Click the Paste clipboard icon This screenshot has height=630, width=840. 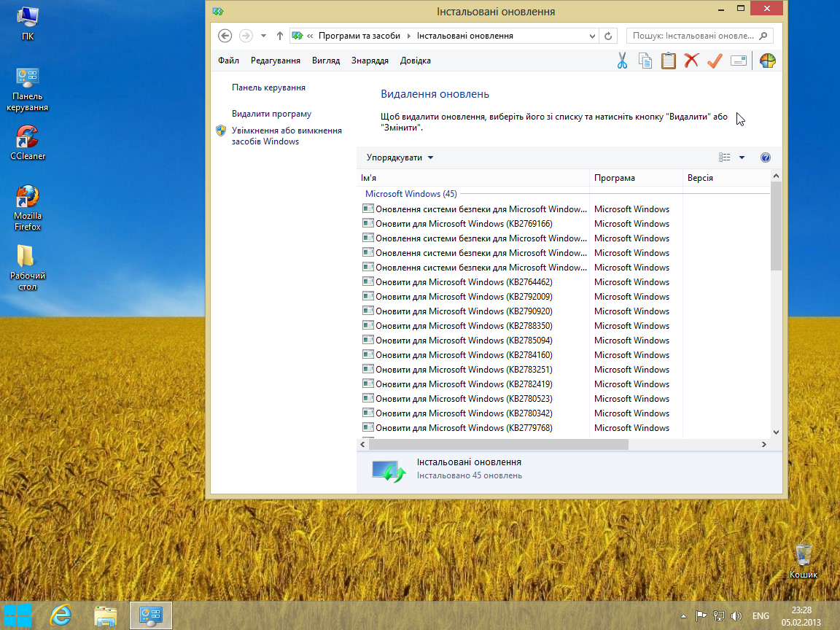668,61
